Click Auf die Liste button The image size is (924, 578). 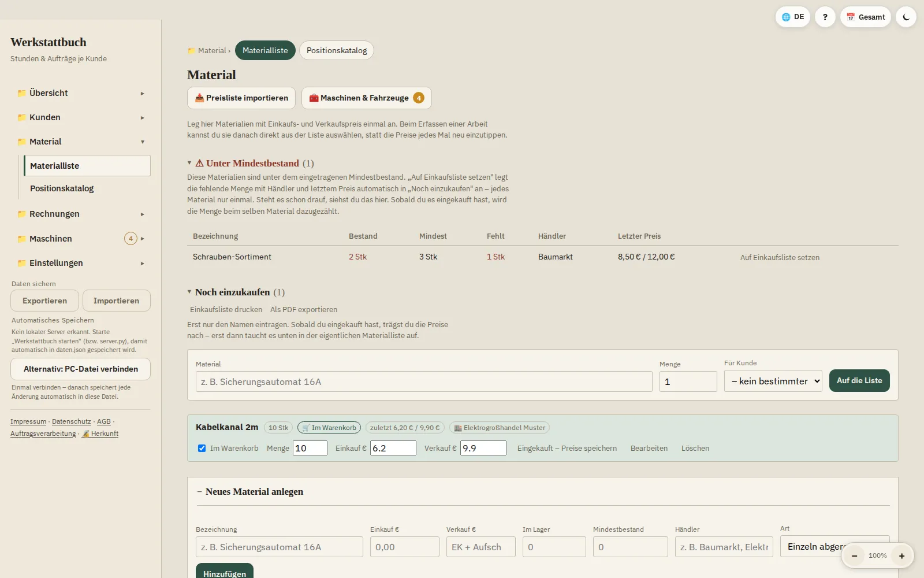click(x=859, y=380)
